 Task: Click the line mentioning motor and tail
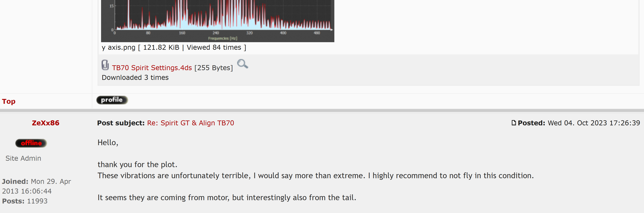227,197
